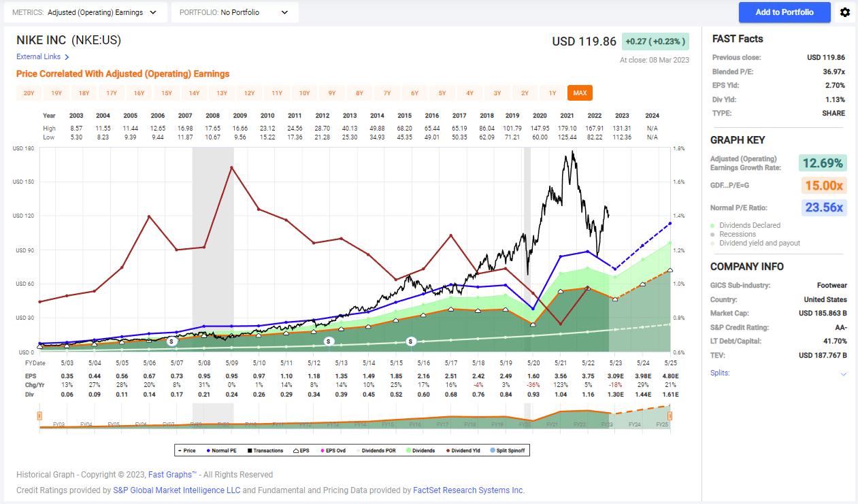The image size is (858, 504).
Task: Open S&P Global Market Intelligence LLC link
Action: [176, 490]
